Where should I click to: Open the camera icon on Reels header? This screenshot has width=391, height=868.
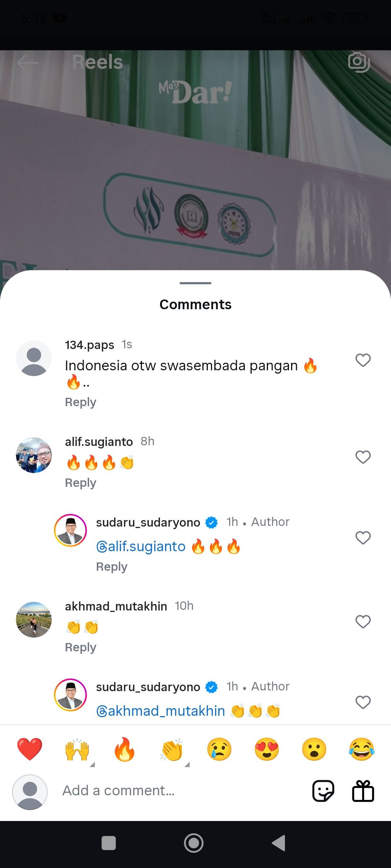[x=359, y=62]
